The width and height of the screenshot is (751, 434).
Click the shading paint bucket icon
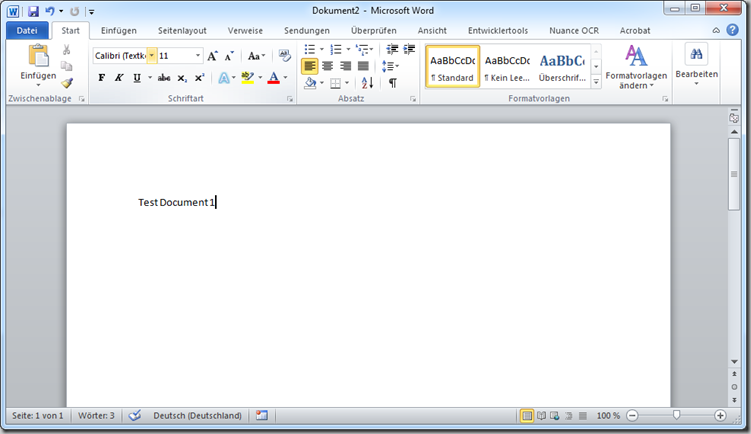pyautogui.click(x=310, y=83)
